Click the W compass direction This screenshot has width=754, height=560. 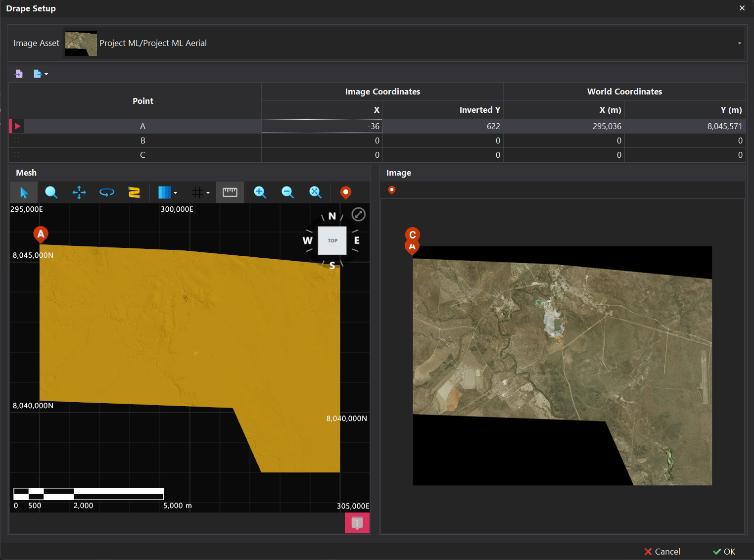tap(307, 240)
